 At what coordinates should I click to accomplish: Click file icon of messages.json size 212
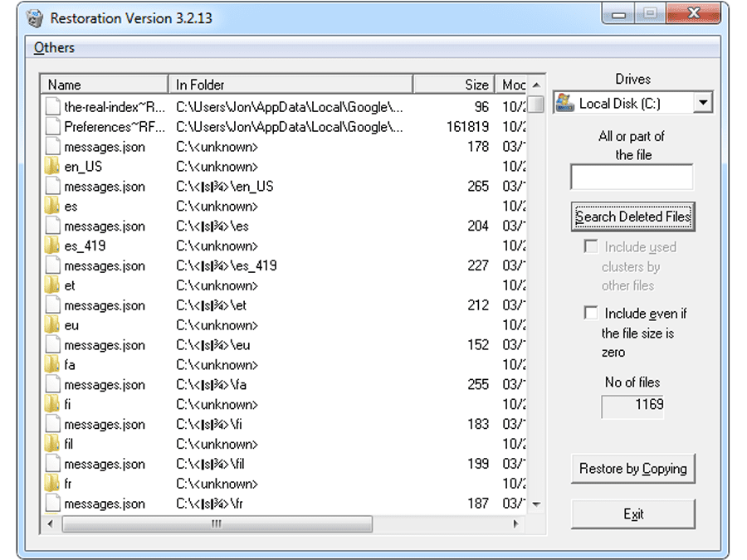[x=53, y=305]
